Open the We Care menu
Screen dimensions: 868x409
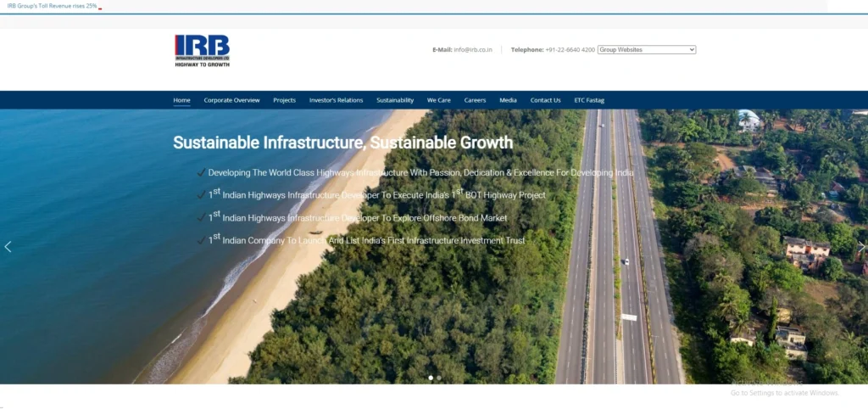(438, 100)
